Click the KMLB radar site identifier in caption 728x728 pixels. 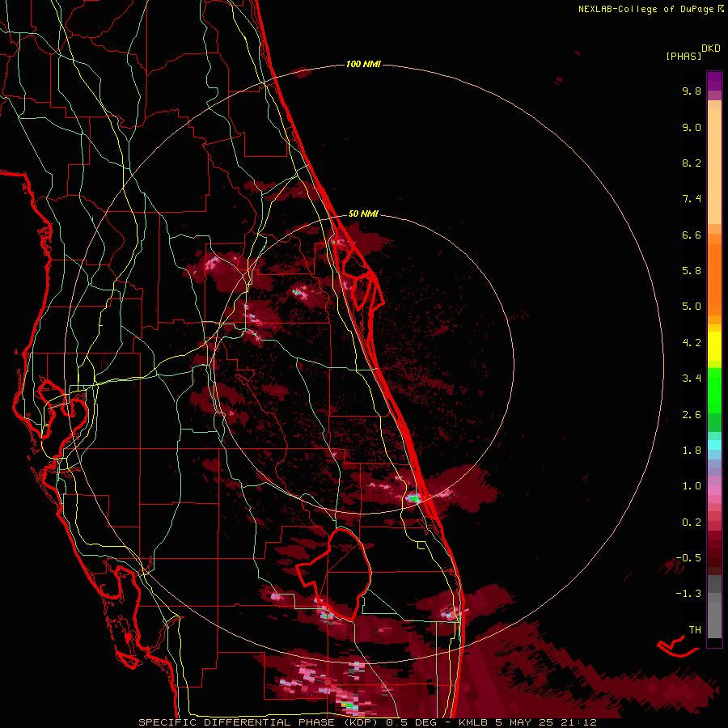click(x=473, y=722)
